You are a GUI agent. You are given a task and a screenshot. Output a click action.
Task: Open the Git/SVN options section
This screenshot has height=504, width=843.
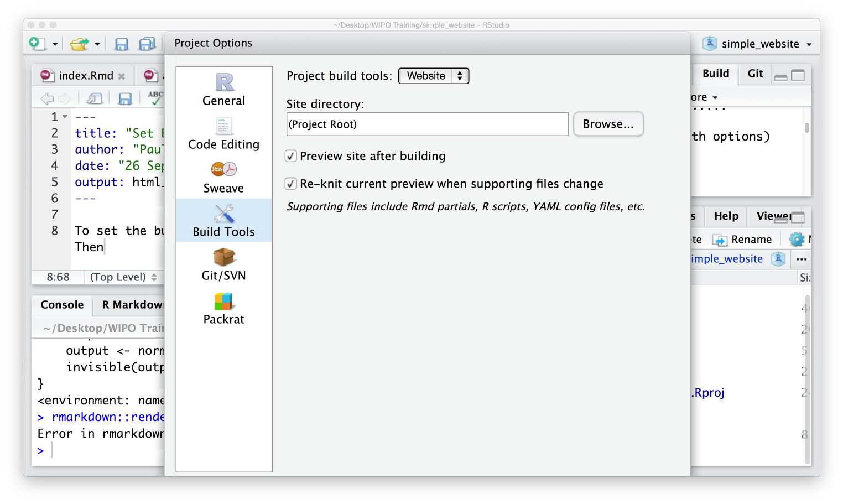click(x=223, y=264)
